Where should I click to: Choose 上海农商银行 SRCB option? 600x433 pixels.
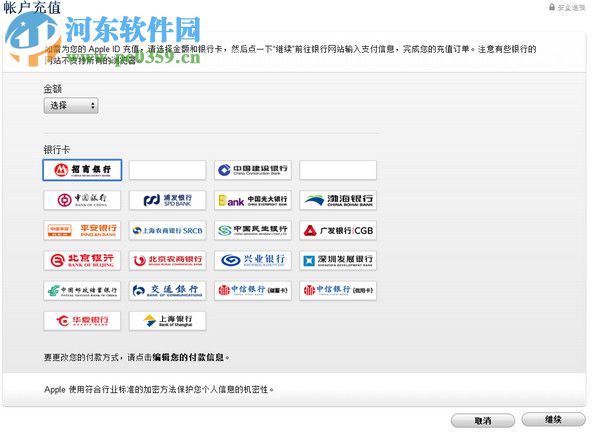[168, 230]
